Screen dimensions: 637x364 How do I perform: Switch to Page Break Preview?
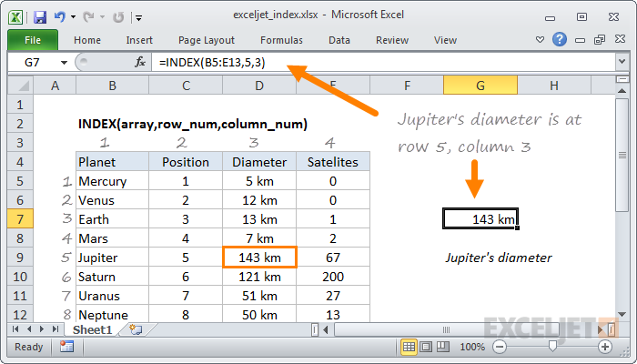point(443,347)
